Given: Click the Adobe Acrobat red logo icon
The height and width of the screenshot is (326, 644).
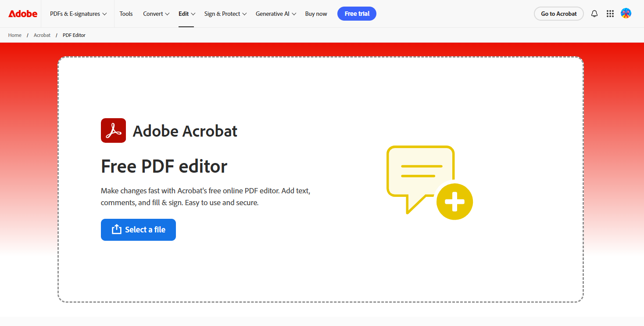Looking at the screenshot, I should pyautogui.click(x=113, y=130).
